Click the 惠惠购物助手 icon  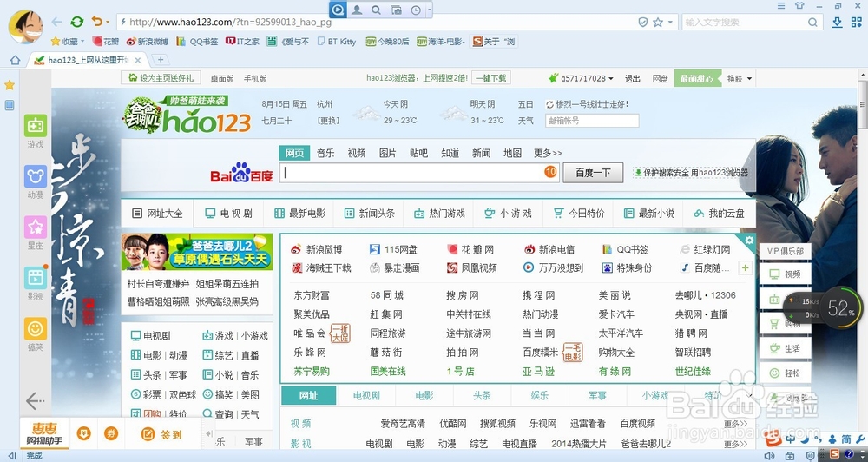click(x=44, y=433)
